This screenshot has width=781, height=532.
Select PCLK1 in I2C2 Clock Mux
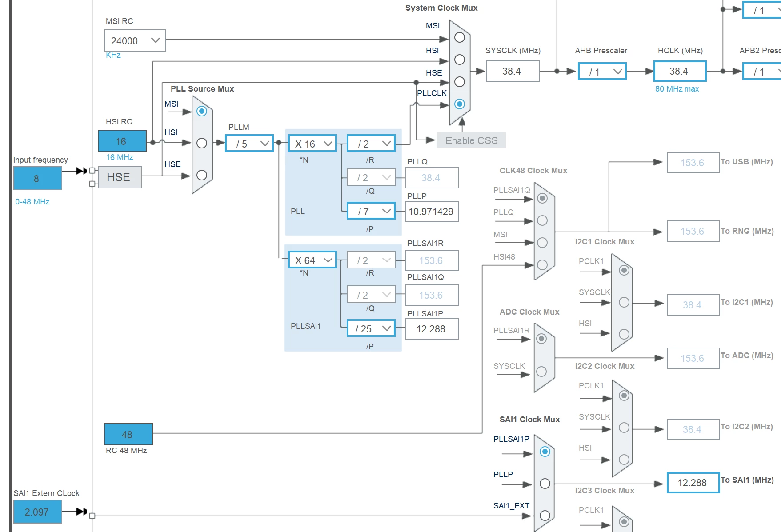pos(624,396)
